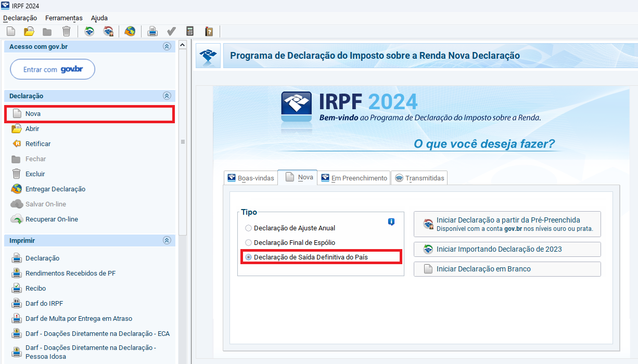This screenshot has height=364, width=638.
Task: Open the Declaração menu
Action: [20, 18]
